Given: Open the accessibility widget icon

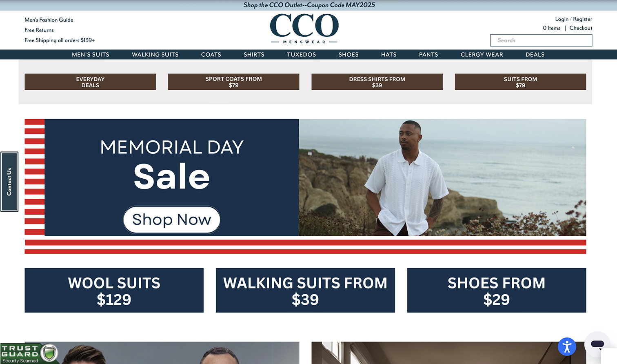Looking at the screenshot, I should 567,347.
